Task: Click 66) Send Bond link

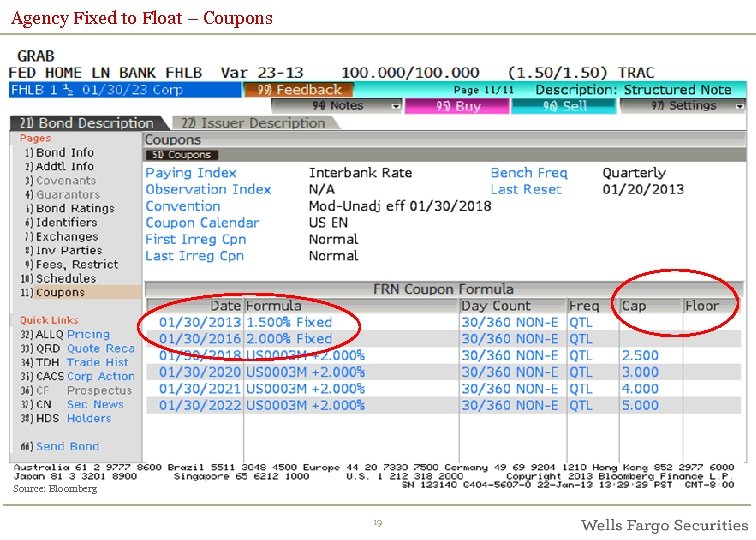Action: pyautogui.click(x=60, y=446)
